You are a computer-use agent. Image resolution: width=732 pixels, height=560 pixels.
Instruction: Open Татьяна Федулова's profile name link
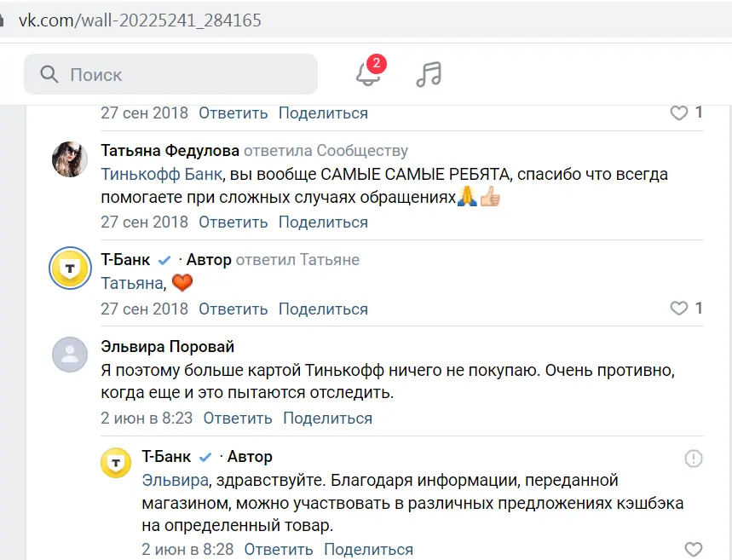(x=170, y=150)
